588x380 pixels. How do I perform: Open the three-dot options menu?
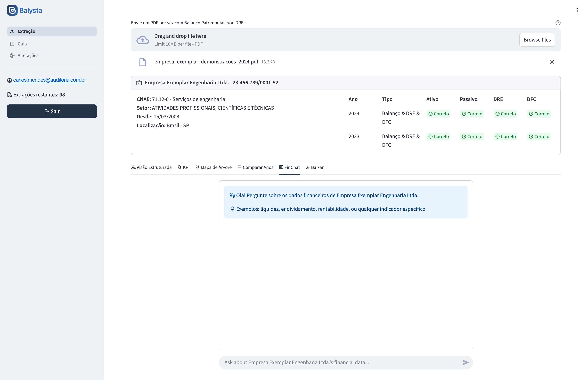point(577,10)
